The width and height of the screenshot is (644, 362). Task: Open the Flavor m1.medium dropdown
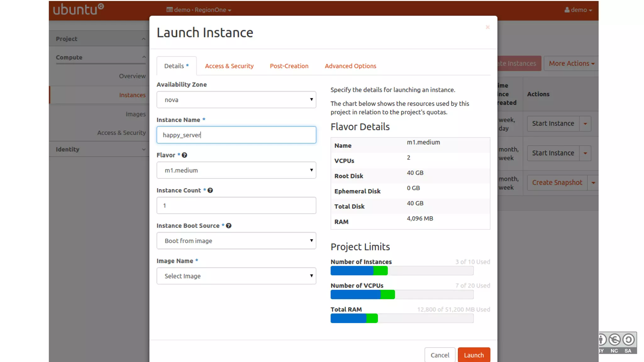[236, 170]
